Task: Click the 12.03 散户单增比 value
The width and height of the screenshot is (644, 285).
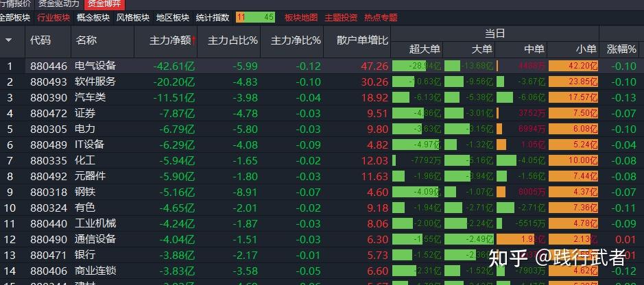Action: pos(374,161)
